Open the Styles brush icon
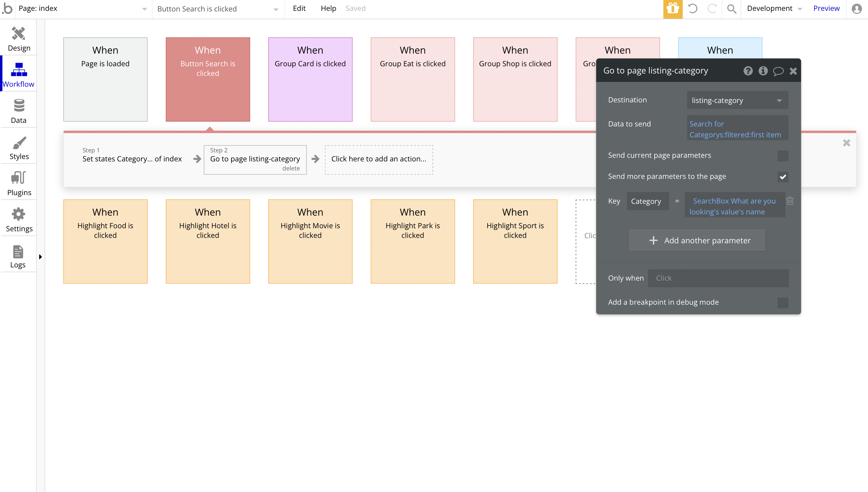Image resolution: width=868 pixels, height=492 pixels. 19,143
